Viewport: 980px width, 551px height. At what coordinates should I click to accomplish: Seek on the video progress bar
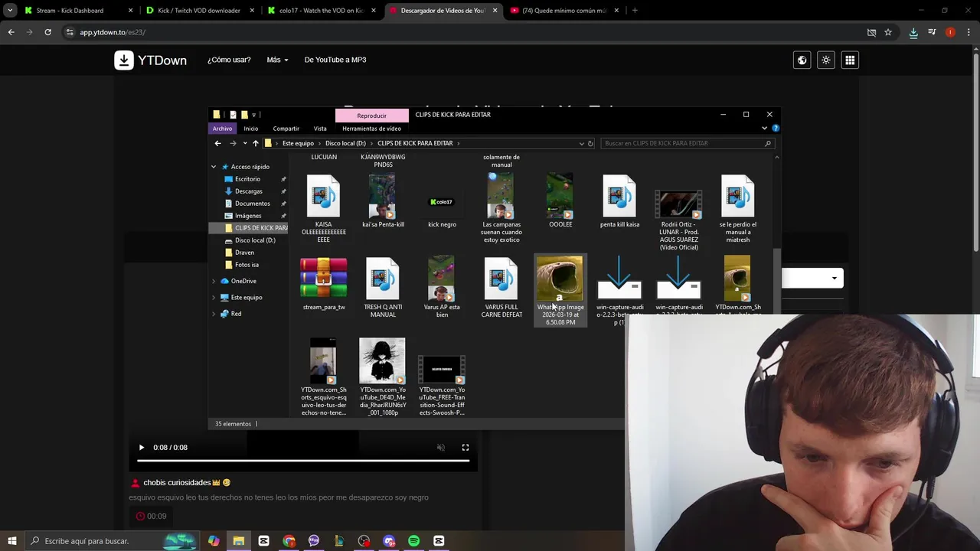pos(303,461)
